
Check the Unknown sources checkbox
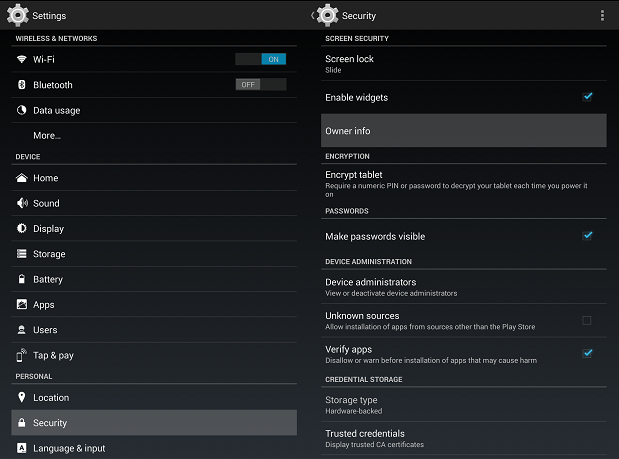tap(587, 320)
